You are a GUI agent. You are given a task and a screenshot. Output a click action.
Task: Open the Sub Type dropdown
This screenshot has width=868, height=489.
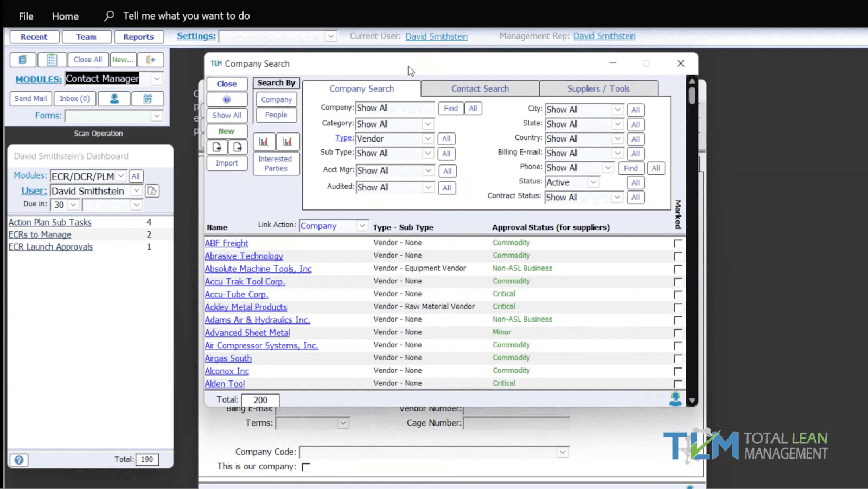coord(427,154)
